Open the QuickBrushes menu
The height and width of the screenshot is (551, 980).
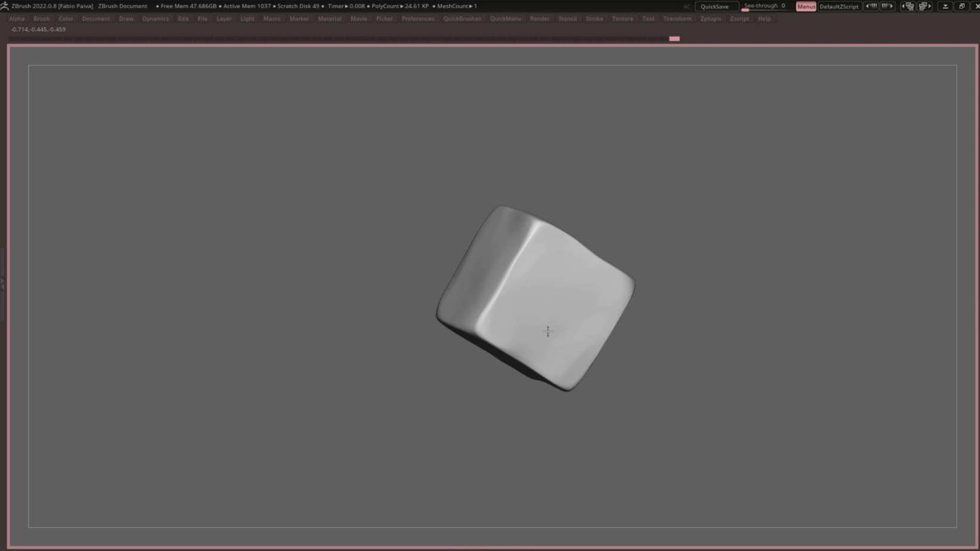click(x=462, y=19)
